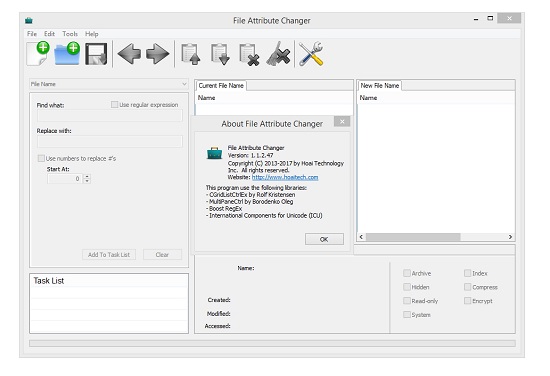The image size is (550, 376).
Task: Check the Encrypt attribute box
Action: pyautogui.click(x=467, y=301)
